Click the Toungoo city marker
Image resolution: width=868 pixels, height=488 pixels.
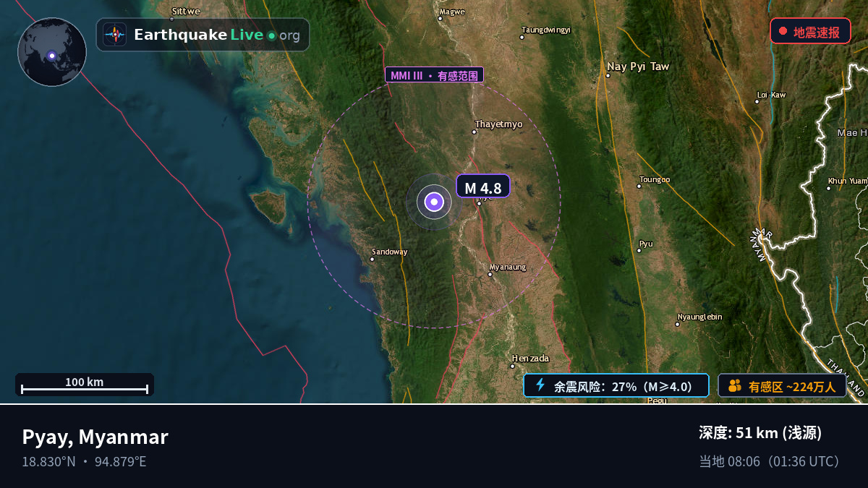click(639, 187)
